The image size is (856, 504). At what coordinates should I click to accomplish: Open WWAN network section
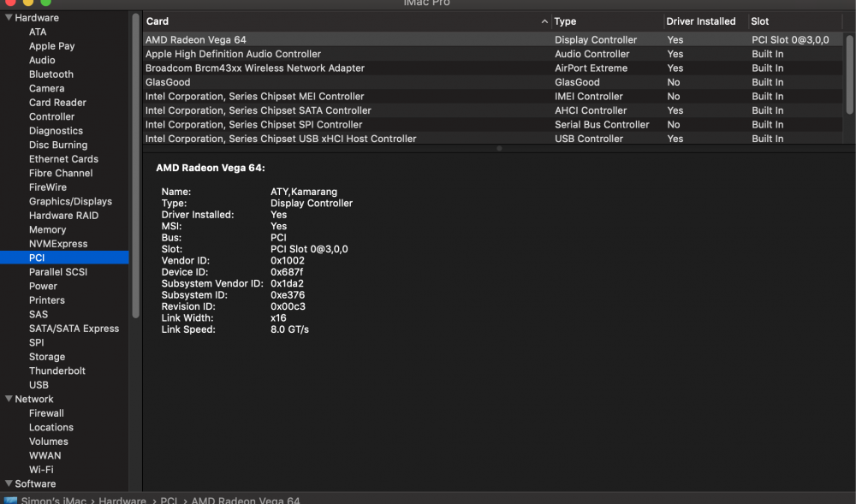click(45, 455)
